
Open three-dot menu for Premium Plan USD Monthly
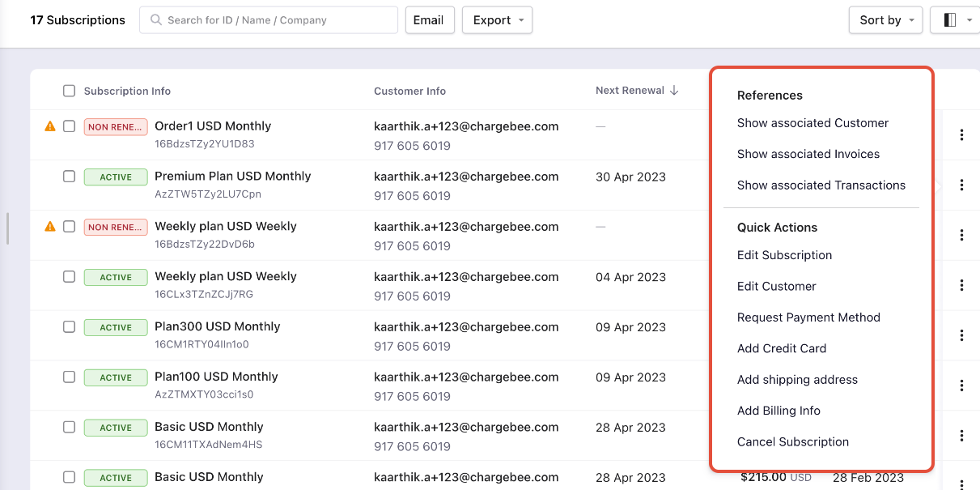(961, 185)
